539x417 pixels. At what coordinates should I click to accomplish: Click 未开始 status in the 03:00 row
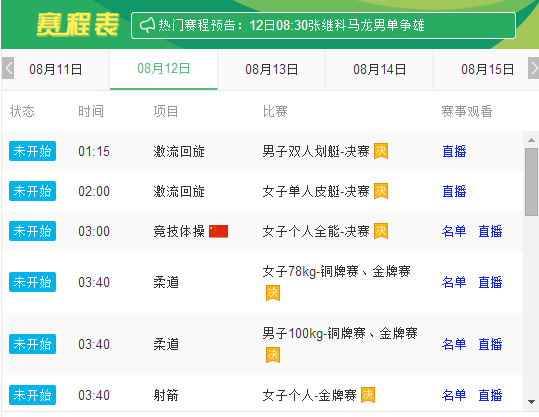[x=32, y=231]
